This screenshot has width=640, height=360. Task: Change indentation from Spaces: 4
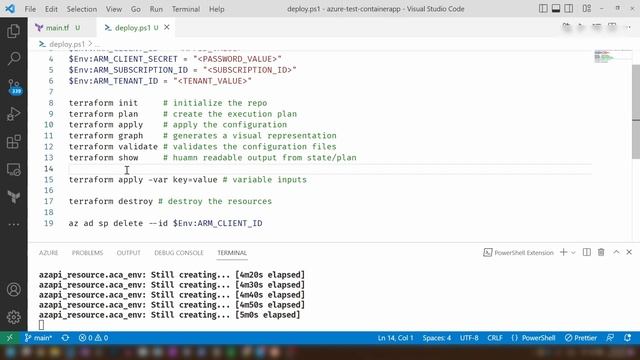(x=437, y=338)
